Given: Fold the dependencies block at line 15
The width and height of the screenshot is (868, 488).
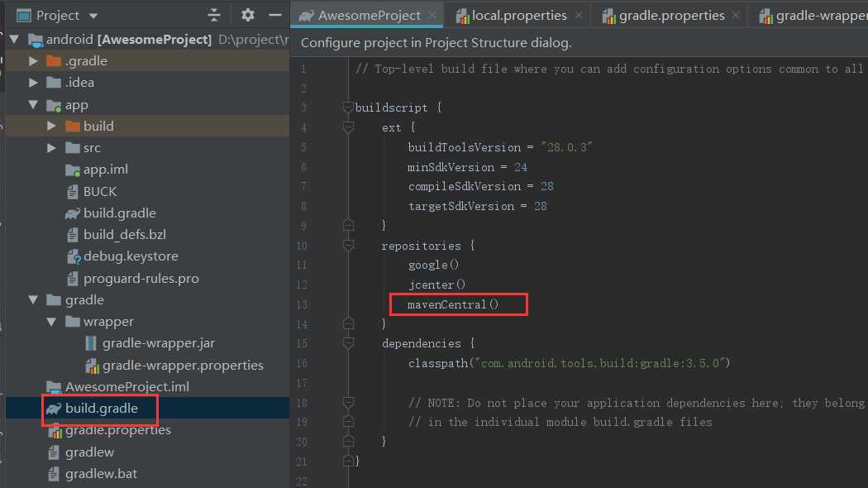Looking at the screenshot, I should [348, 343].
